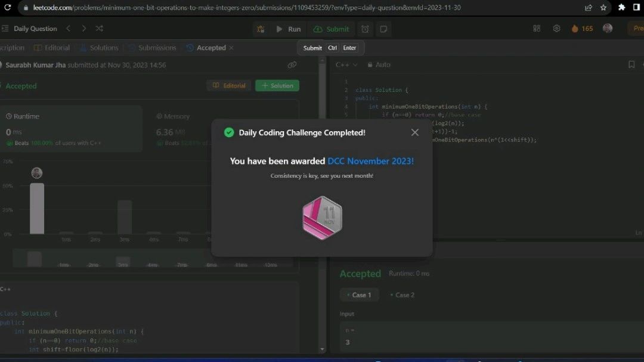Click the 0ms bar in runtime chart
This screenshot has height=362, width=644.
tap(37, 208)
